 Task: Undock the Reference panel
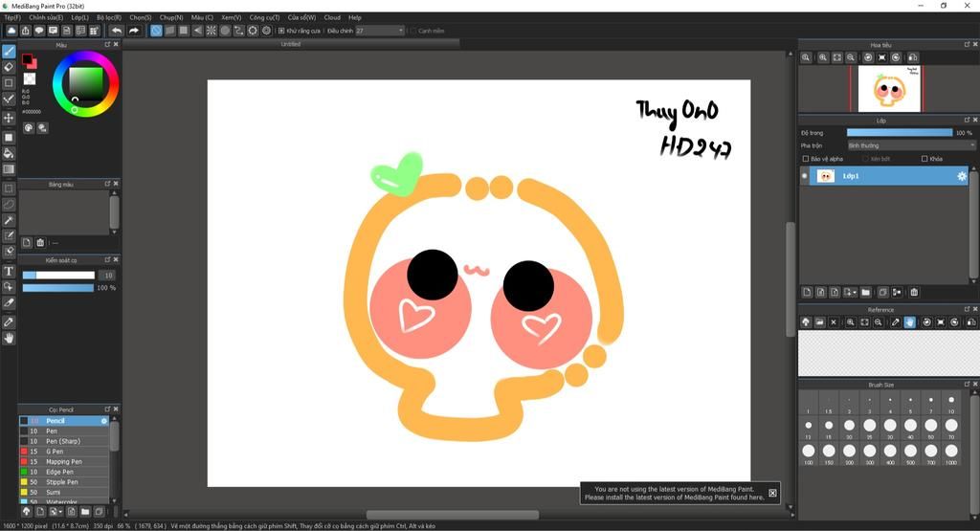967,309
